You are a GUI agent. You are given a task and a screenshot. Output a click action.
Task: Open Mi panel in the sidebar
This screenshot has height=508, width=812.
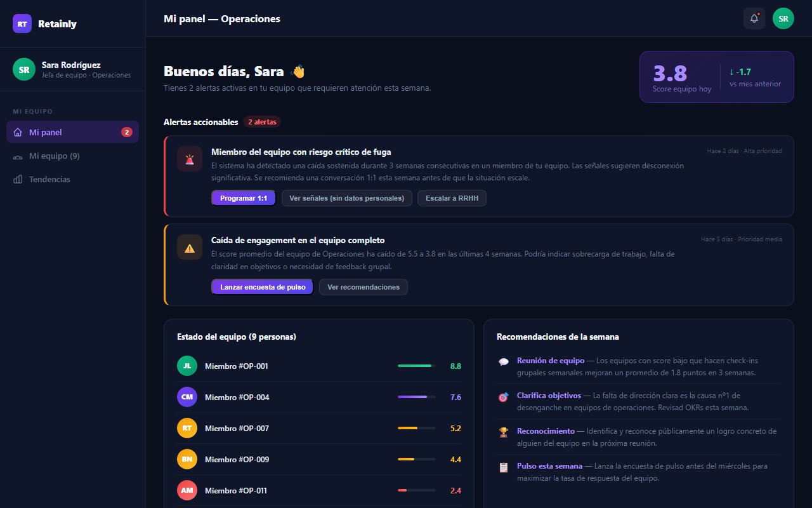click(x=73, y=132)
